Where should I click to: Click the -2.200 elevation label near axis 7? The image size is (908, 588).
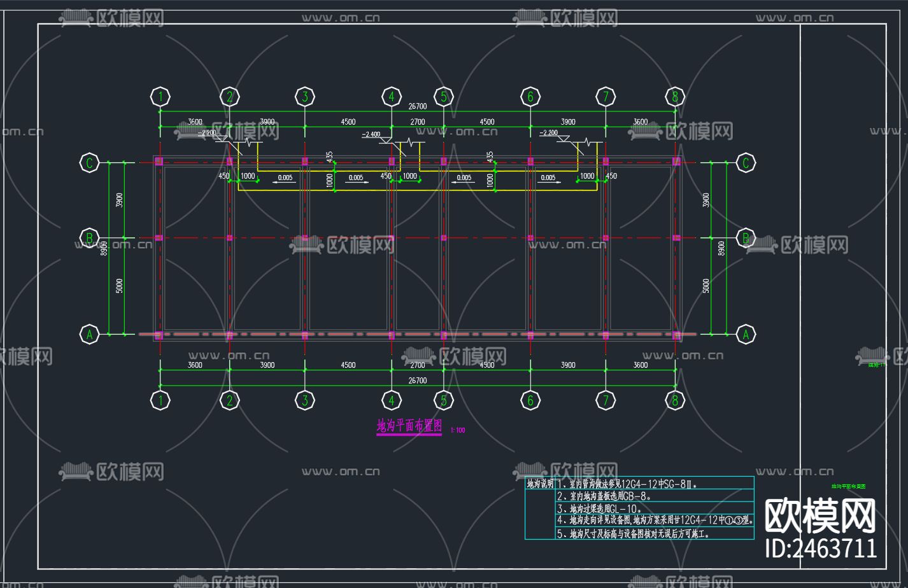pyautogui.click(x=549, y=133)
